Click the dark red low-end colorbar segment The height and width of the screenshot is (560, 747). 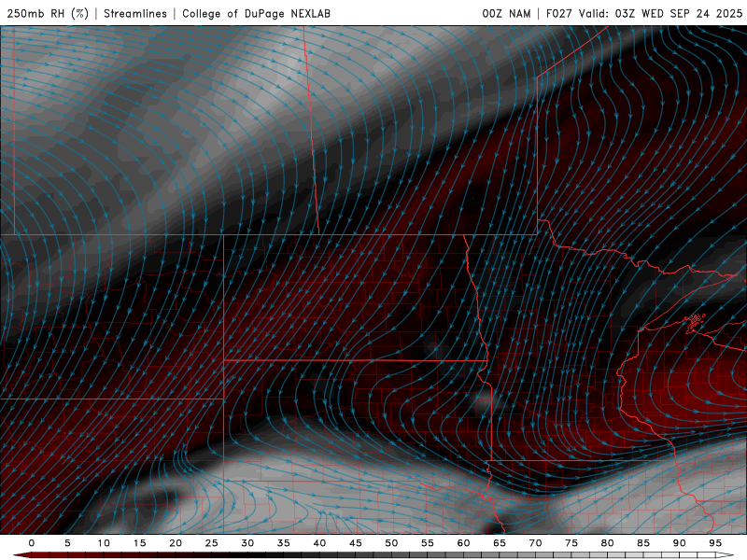point(40,555)
